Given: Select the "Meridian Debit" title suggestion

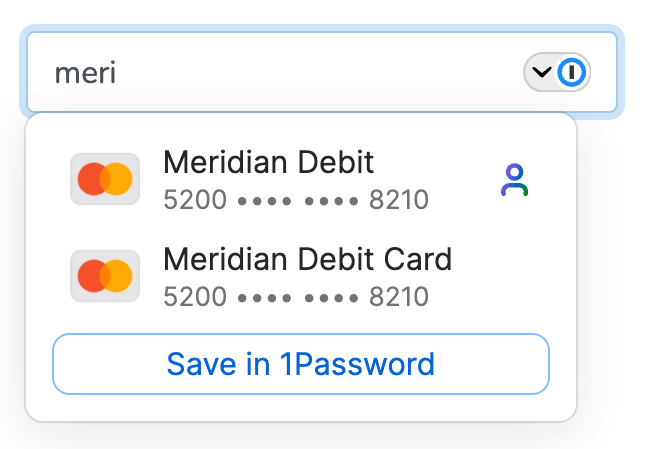Looking at the screenshot, I should (268, 162).
